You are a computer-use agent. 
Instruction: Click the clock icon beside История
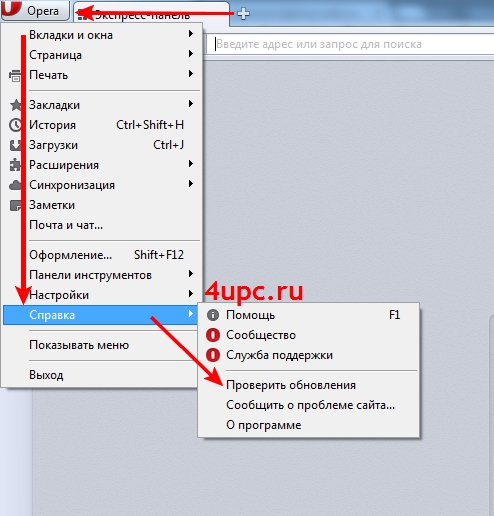tap(15, 125)
